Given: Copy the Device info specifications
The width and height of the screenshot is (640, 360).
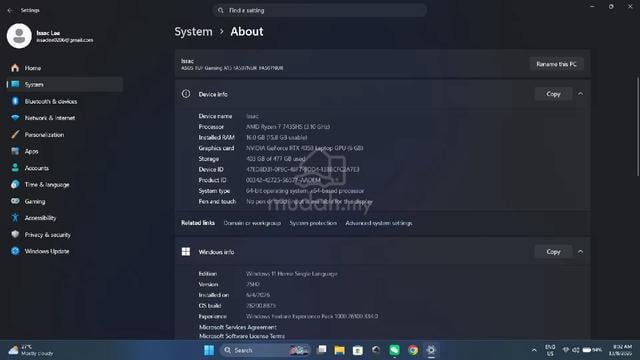Looking at the screenshot, I should (x=553, y=94).
